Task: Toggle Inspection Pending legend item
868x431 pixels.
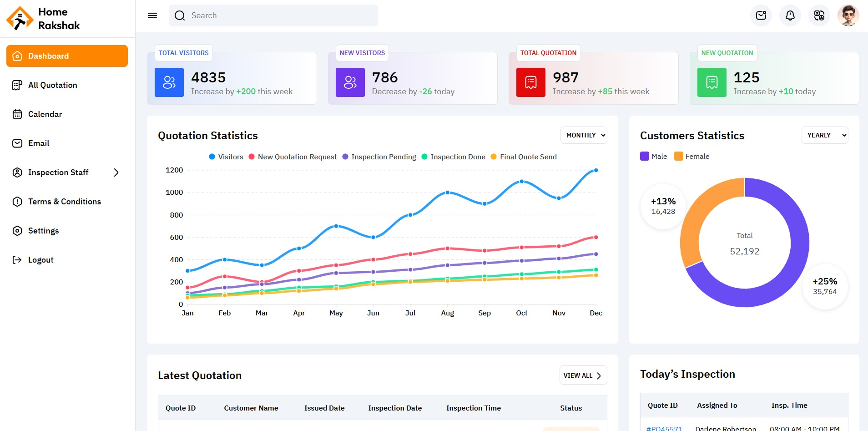Action: tap(379, 157)
